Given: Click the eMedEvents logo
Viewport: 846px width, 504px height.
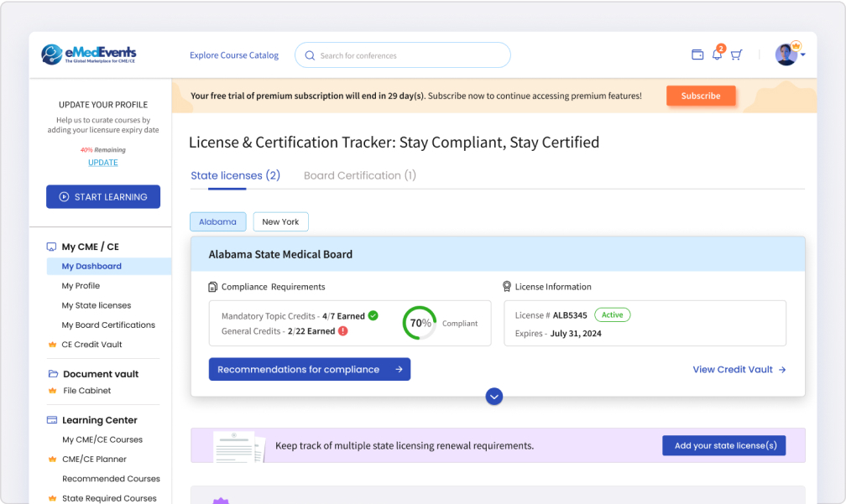Looking at the screenshot, I should coord(89,55).
